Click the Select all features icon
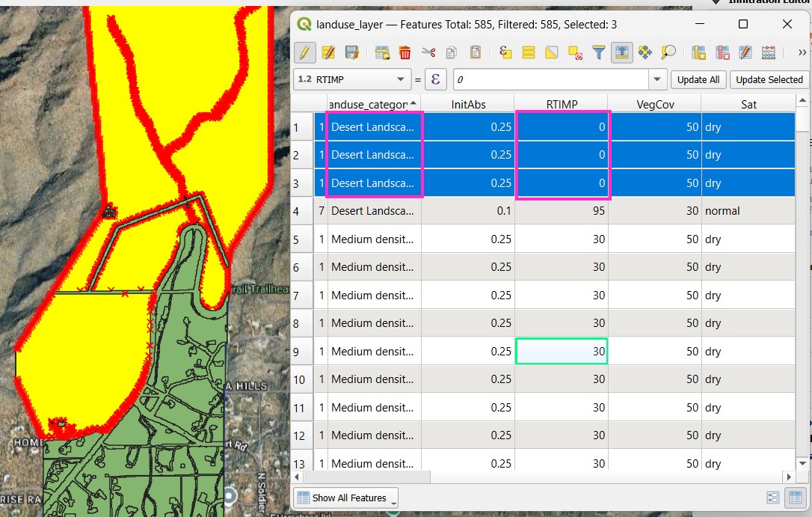Viewport: 812px width, 517px height. point(529,52)
